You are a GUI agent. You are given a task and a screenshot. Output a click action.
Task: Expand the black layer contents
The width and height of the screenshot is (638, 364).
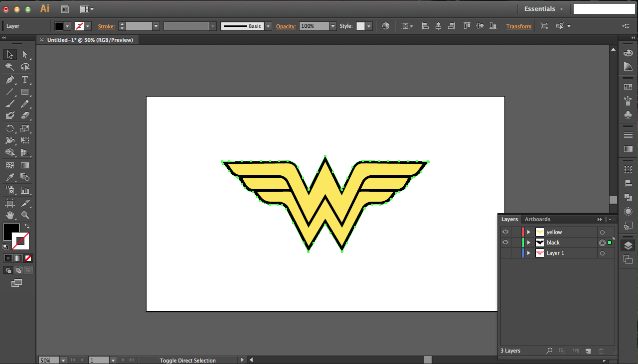click(x=529, y=243)
